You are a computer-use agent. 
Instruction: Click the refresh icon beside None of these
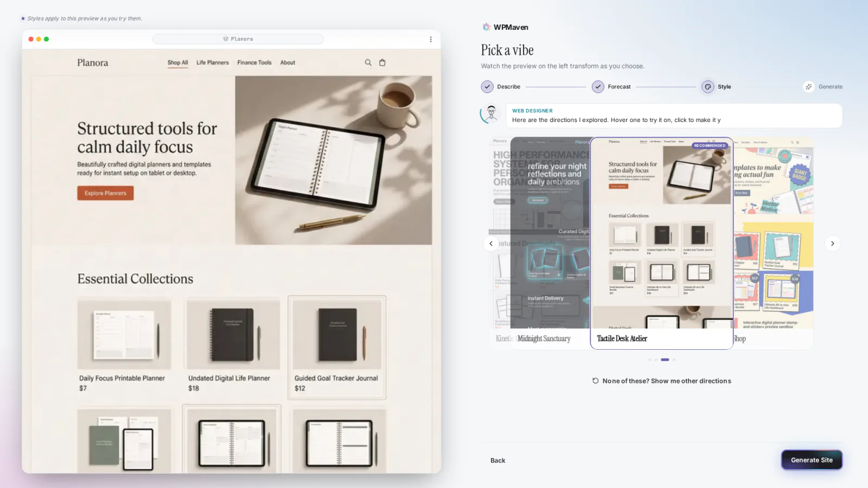coord(595,381)
